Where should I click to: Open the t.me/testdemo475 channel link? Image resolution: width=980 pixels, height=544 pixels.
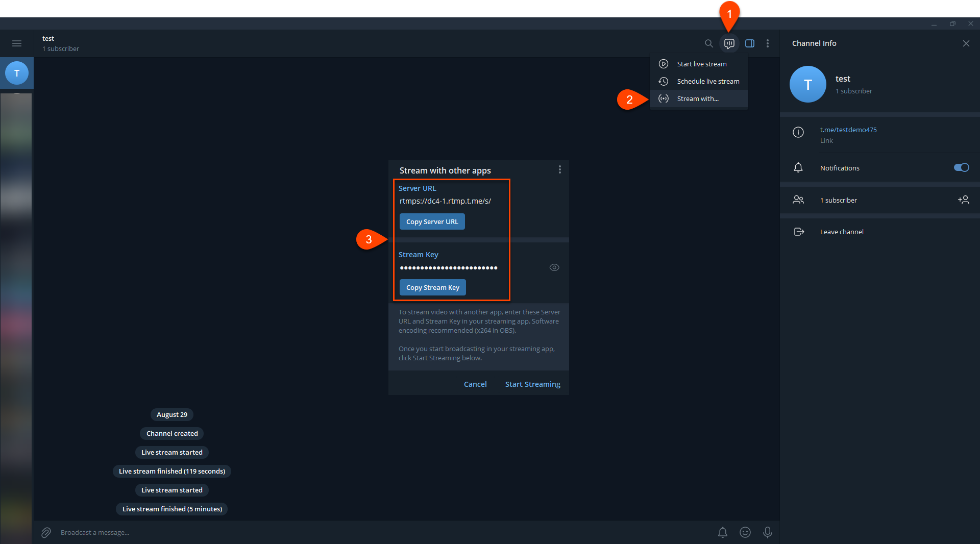848,130
